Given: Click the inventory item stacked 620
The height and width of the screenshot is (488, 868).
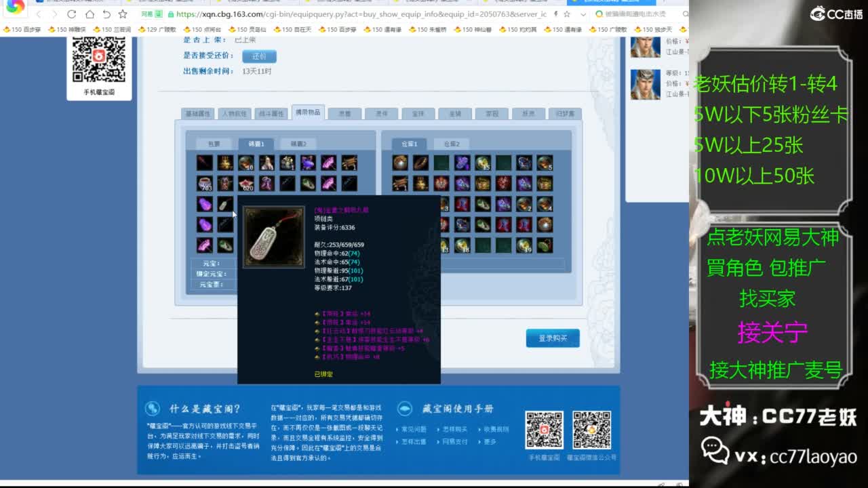Looking at the screenshot, I should click(x=246, y=183).
